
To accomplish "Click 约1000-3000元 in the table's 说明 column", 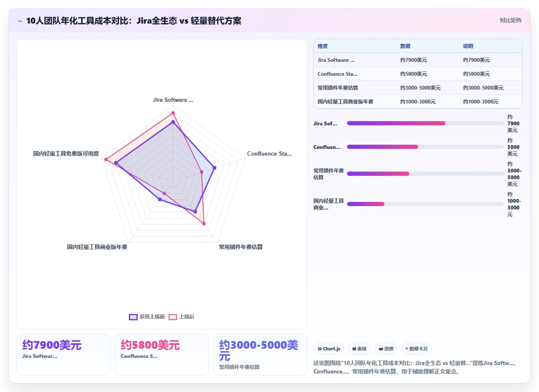I will [x=480, y=102].
